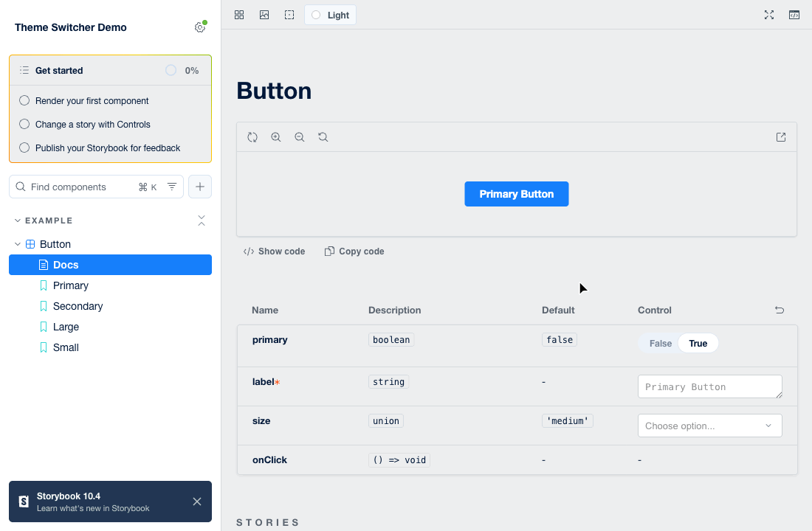812x531 pixels.
Task: Check off Change a story with Controls
Action: 24,124
